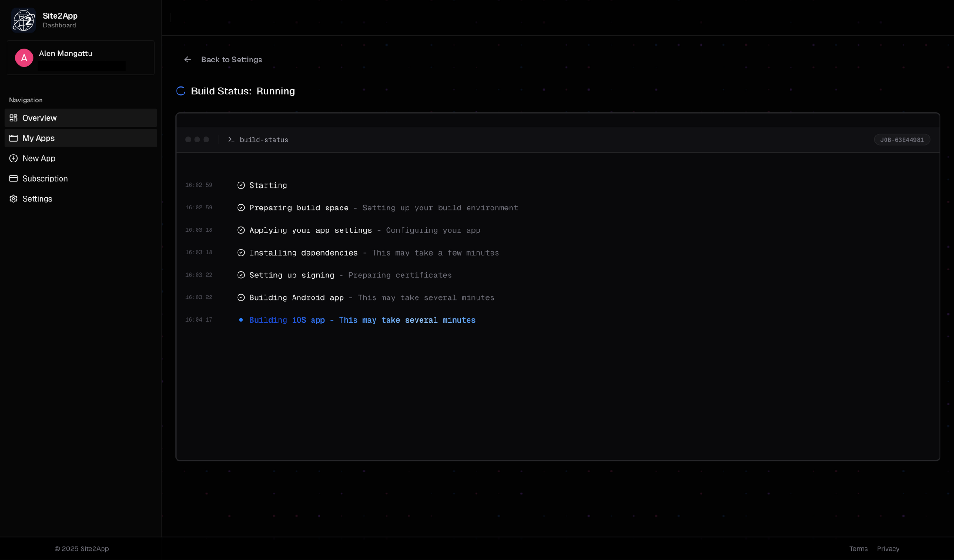Image resolution: width=954 pixels, height=560 pixels.
Task: Click the My Apps icon in navigation
Action: (13, 138)
